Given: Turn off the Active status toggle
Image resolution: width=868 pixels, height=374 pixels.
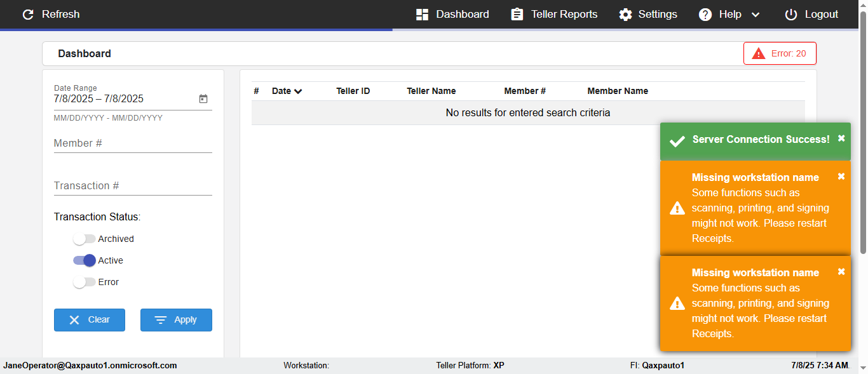Looking at the screenshot, I should (84, 260).
